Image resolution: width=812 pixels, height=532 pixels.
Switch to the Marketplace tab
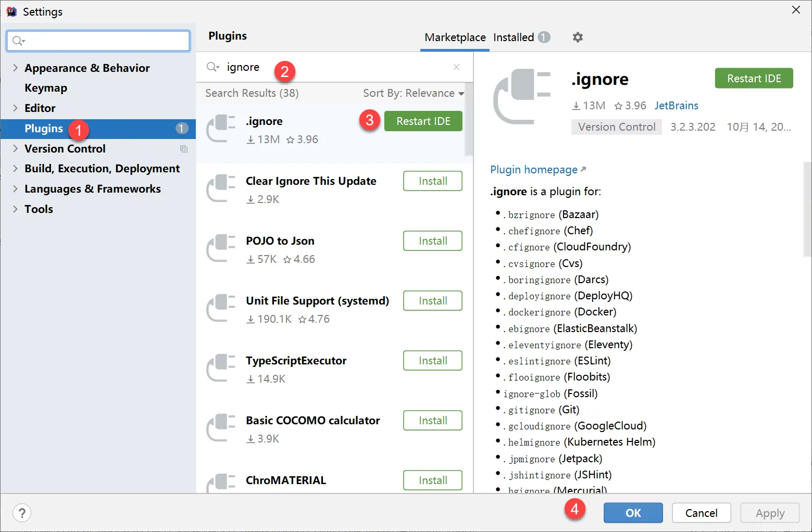point(455,37)
